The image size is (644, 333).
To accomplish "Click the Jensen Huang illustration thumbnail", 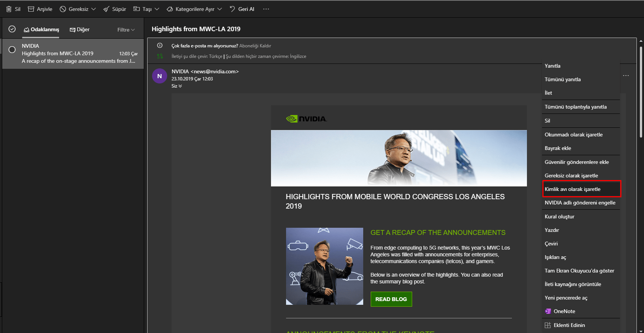I will click(324, 266).
